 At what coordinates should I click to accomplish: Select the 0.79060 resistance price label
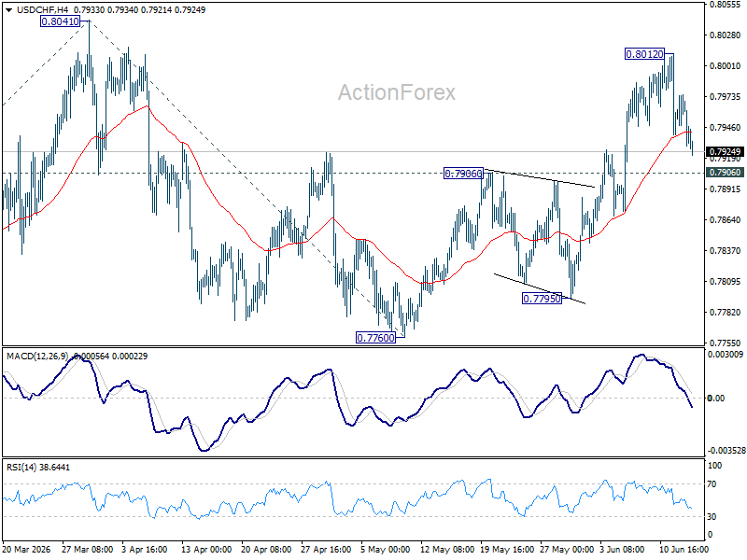pos(463,174)
